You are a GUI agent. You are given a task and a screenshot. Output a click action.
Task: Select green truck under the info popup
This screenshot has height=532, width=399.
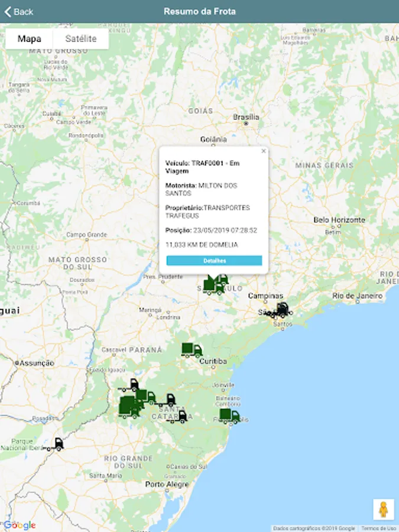(x=215, y=285)
